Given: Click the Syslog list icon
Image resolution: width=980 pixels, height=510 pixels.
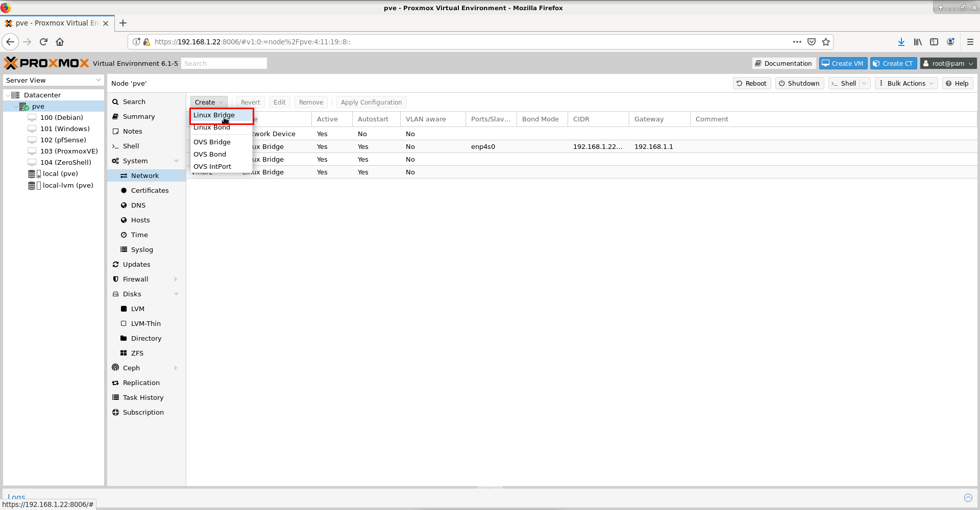Looking at the screenshot, I should tap(124, 250).
